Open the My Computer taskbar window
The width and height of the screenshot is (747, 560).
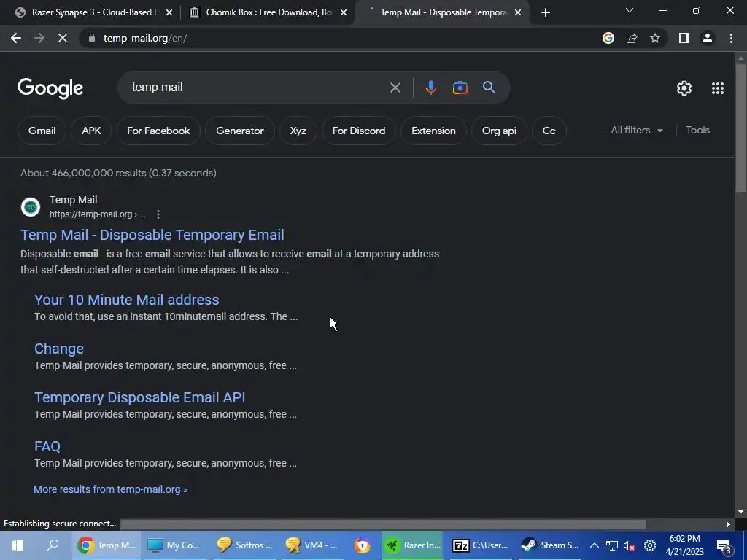pyautogui.click(x=173, y=545)
